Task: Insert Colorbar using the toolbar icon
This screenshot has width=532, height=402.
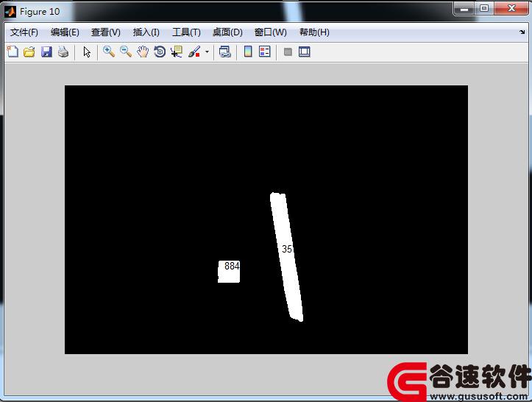Action: pyautogui.click(x=248, y=52)
